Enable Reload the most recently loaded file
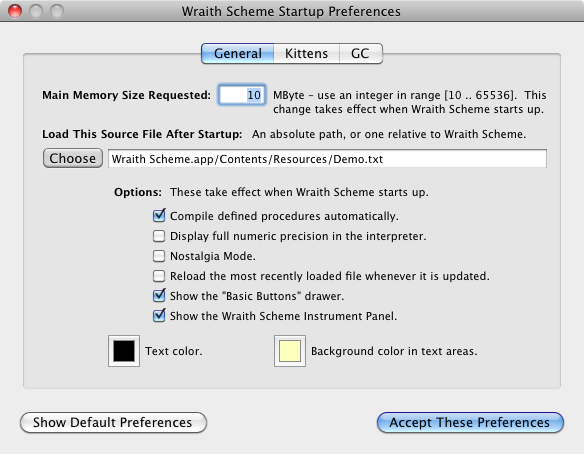 point(159,276)
